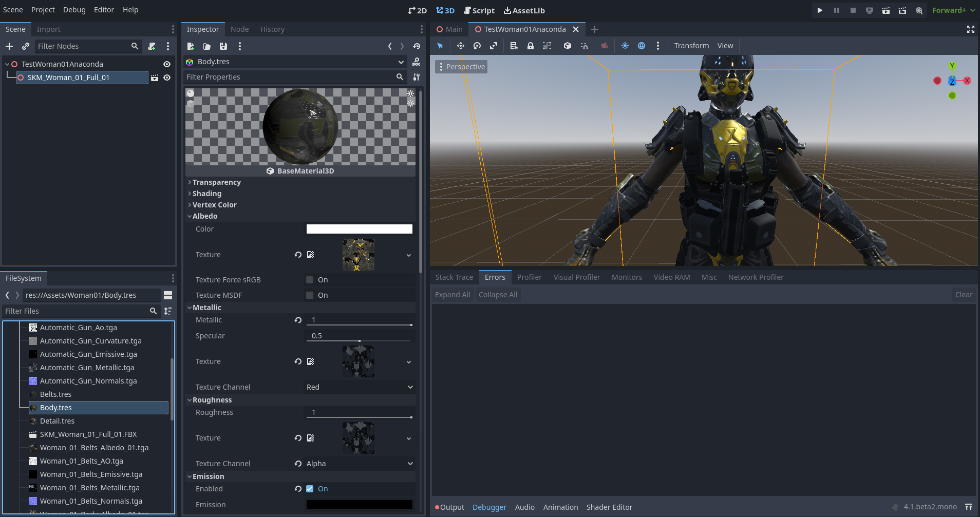Open the Albedo Color swatch
This screenshot has width=980, height=517.
coord(359,229)
